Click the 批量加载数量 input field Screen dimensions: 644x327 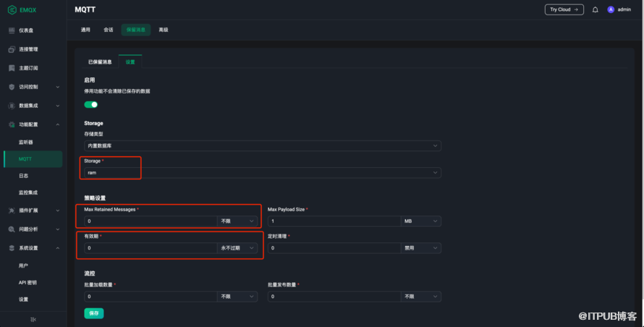[151, 297]
